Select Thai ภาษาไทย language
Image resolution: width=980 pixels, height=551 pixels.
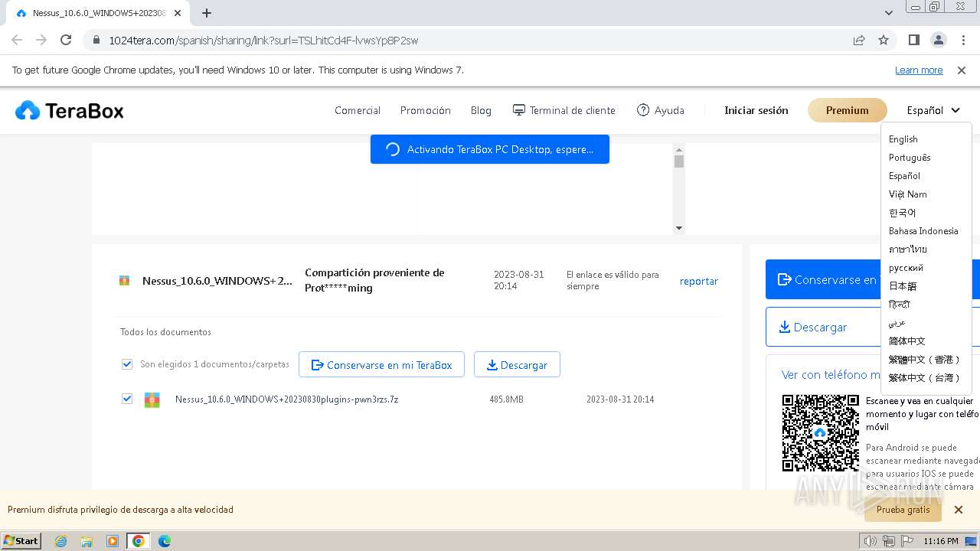pyautogui.click(x=908, y=249)
